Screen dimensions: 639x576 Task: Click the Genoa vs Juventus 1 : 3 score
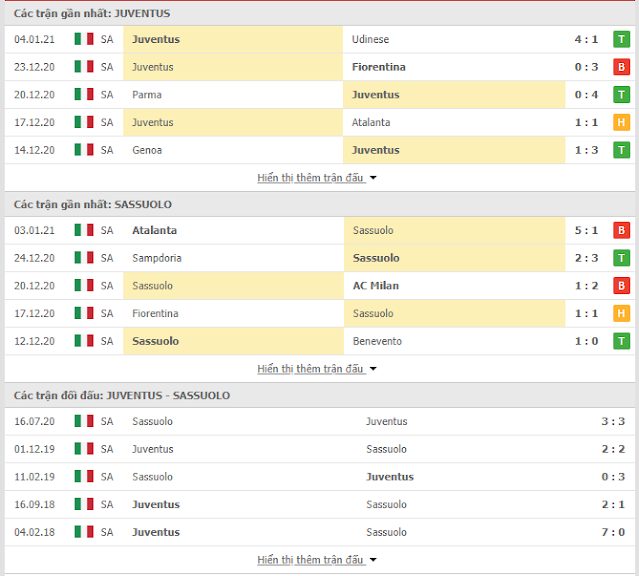pos(586,150)
